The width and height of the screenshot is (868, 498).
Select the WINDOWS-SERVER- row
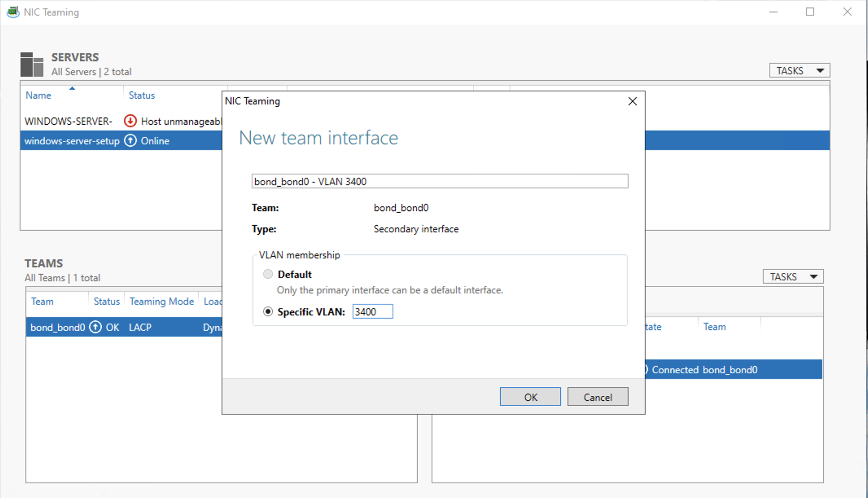click(x=121, y=121)
